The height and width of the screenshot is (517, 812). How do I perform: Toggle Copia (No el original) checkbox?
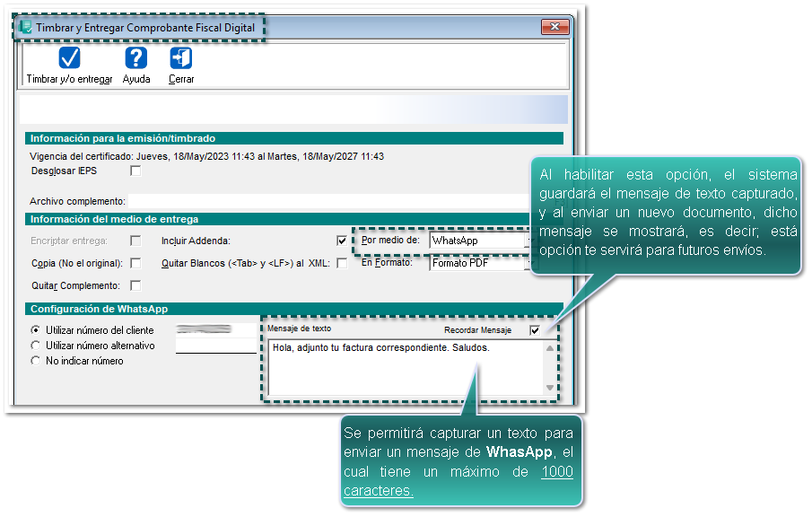(x=135, y=263)
